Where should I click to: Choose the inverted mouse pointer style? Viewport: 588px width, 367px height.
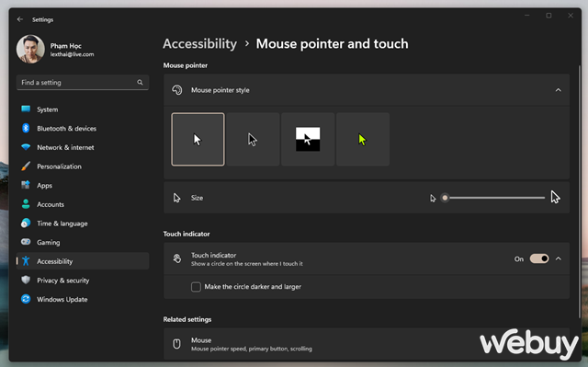[308, 139]
